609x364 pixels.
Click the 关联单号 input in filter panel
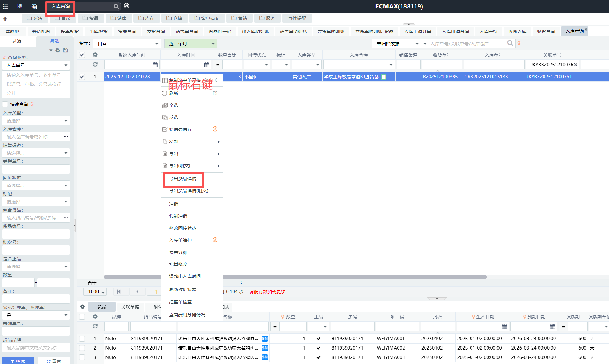click(x=36, y=169)
